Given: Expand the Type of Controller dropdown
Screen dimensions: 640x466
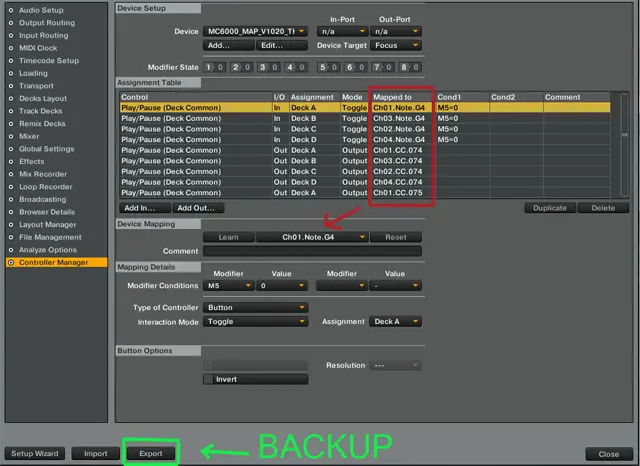Looking at the screenshot, I should [x=256, y=308].
